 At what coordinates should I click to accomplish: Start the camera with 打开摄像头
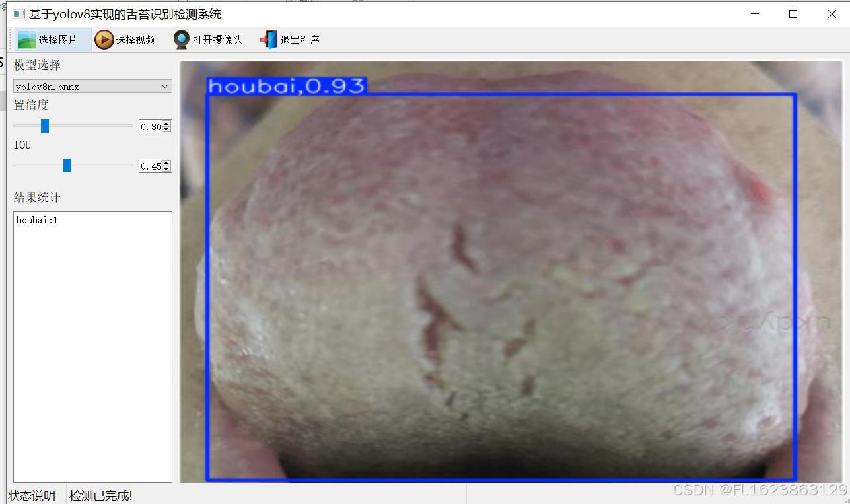pyautogui.click(x=208, y=40)
